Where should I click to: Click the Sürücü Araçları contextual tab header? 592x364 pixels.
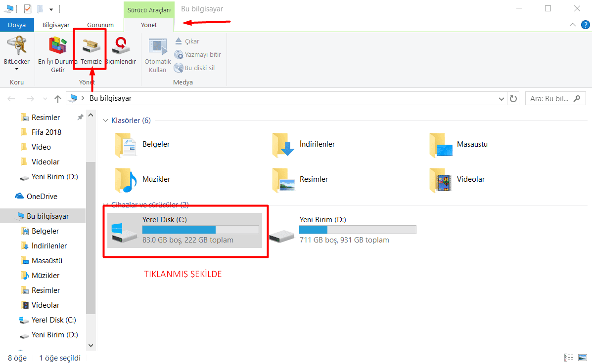pos(149,10)
